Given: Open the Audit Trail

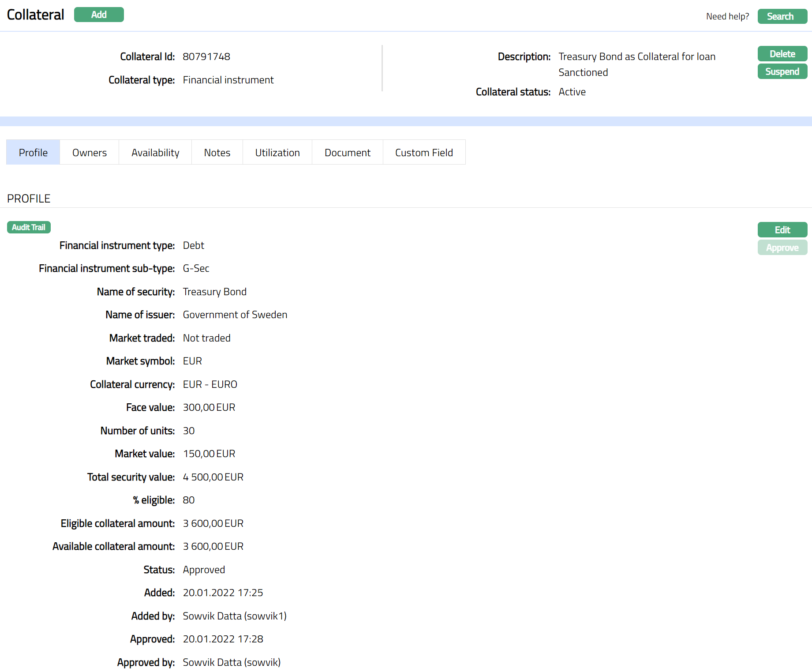Looking at the screenshot, I should click(29, 227).
